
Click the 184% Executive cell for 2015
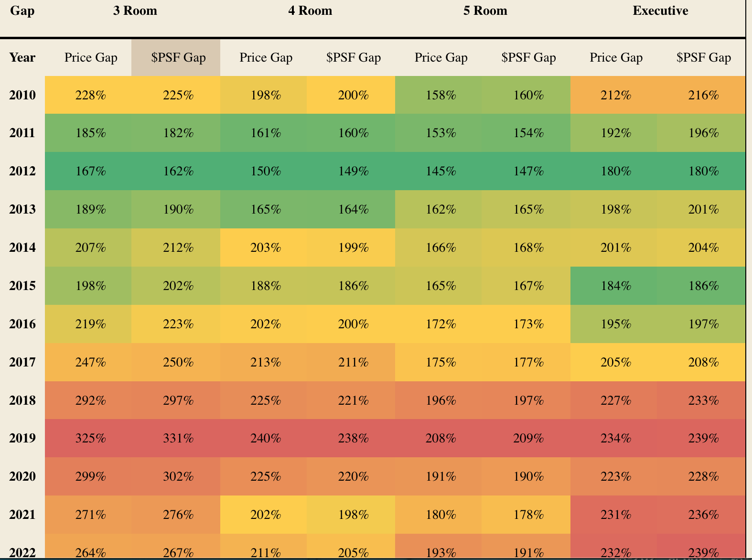pyautogui.click(x=616, y=286)
